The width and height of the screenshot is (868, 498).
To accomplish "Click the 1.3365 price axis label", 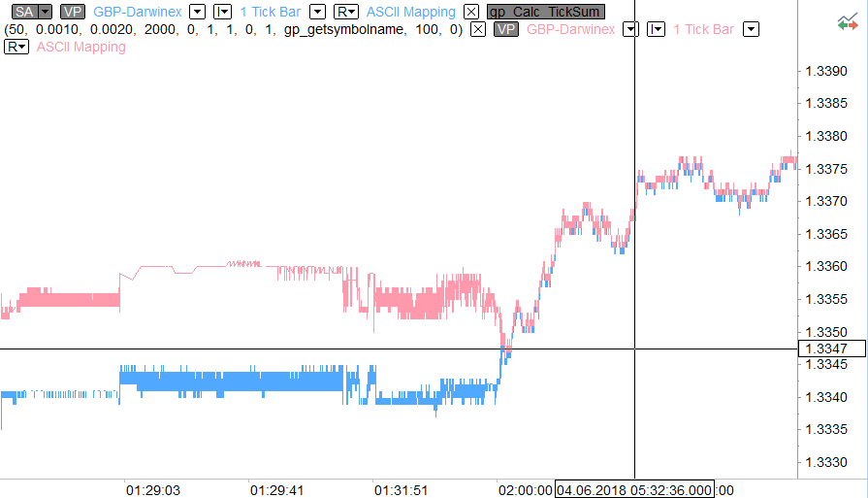I will [826, 234].
